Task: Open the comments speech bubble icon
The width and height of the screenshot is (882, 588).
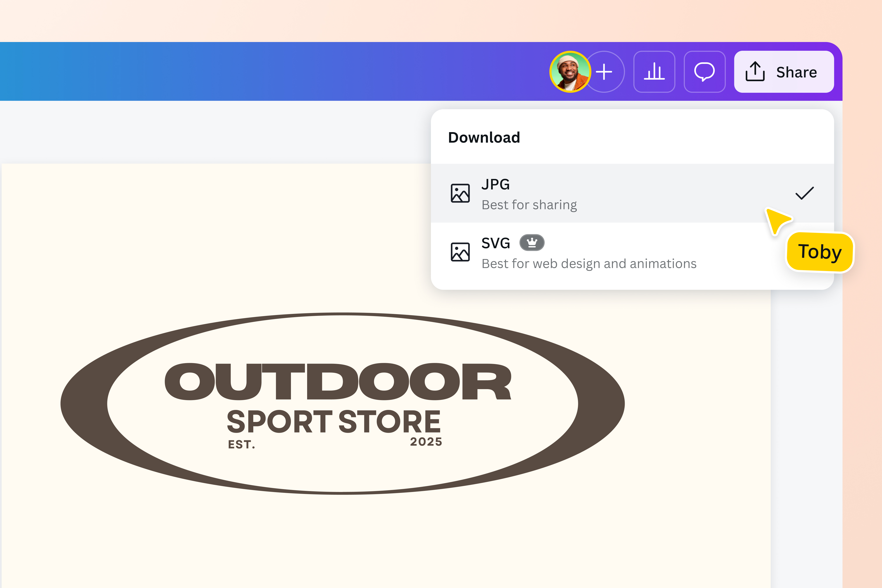Action: pyautogui.click(x=705, y=72)
